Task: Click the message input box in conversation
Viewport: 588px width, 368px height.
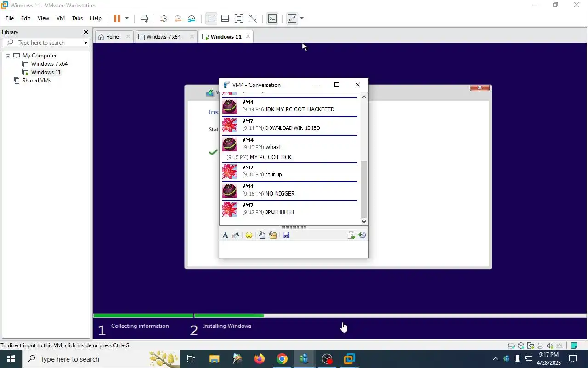Action: click(294, 249)
